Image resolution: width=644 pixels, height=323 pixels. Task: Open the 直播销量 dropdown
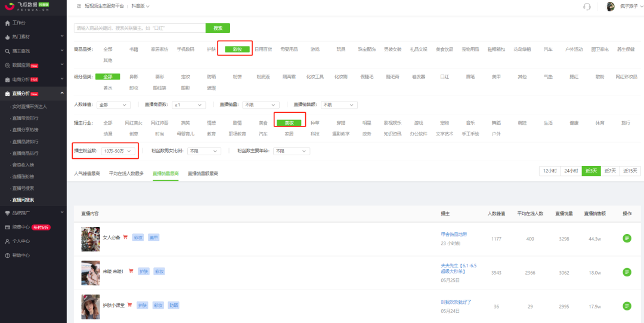(261, 105)
